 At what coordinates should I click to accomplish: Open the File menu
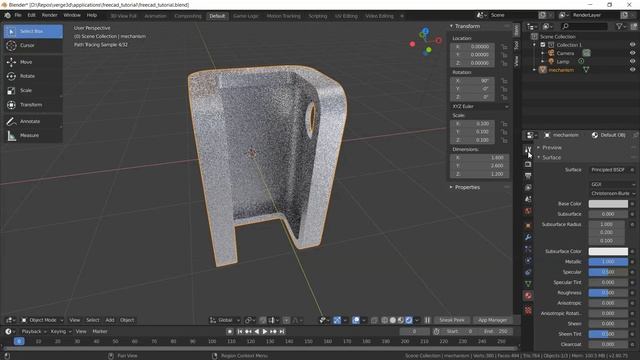(18, 16)
